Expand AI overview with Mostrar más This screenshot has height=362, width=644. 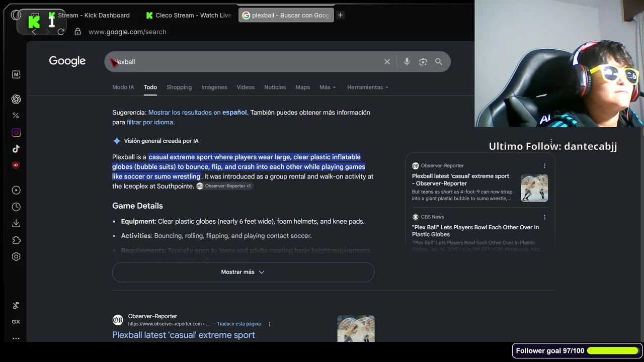tap(243, 272)
